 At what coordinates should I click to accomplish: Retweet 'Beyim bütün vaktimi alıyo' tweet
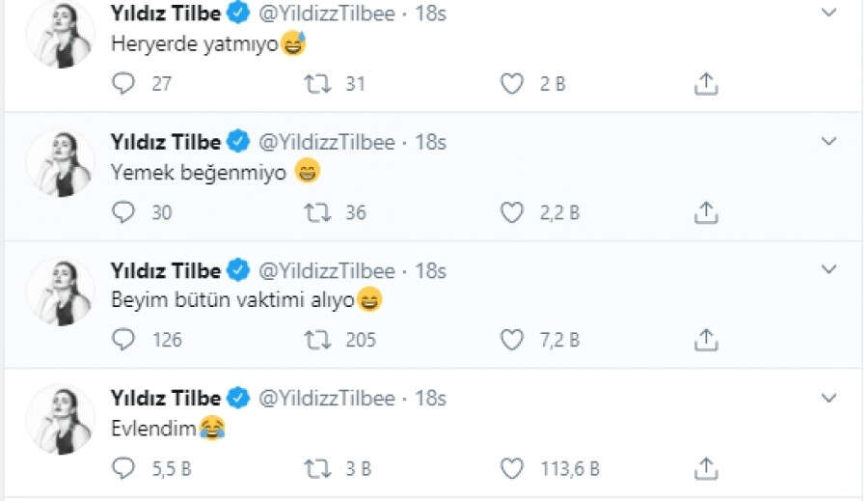316,340
